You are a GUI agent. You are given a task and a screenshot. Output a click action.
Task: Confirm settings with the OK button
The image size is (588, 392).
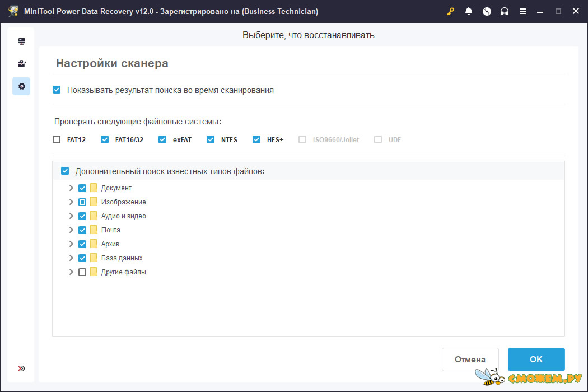tap(536, 360)
